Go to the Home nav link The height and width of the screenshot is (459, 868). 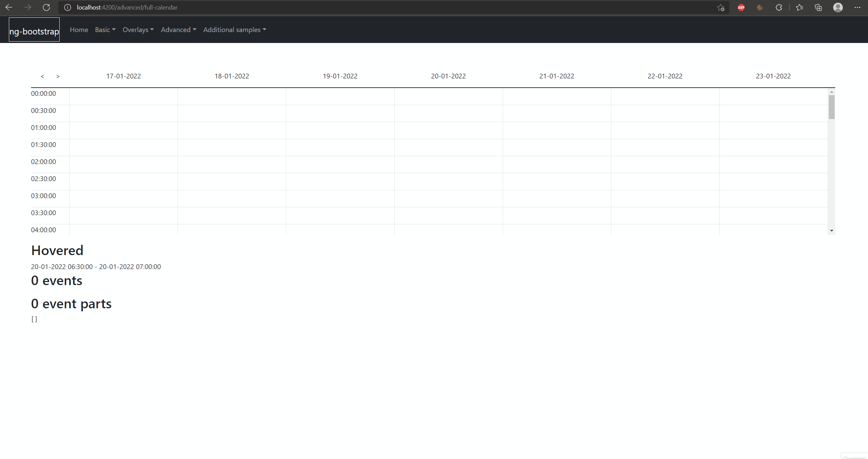[x=79, y=30]
